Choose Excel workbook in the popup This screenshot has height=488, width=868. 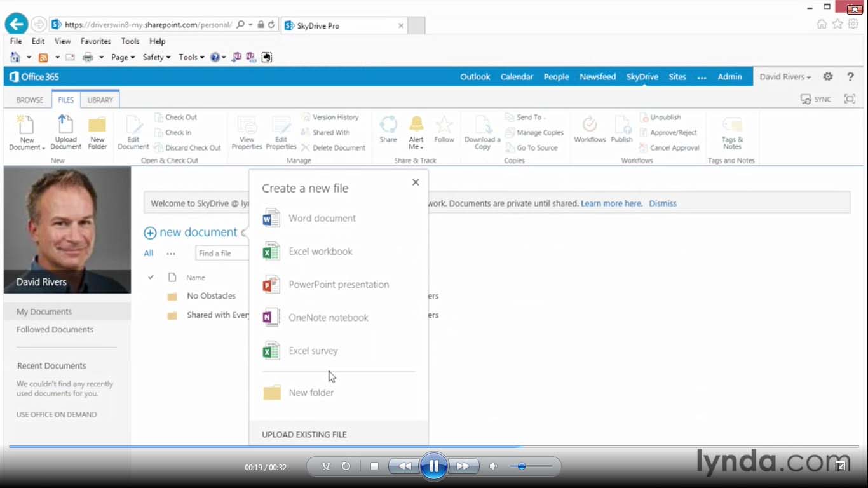308,251
